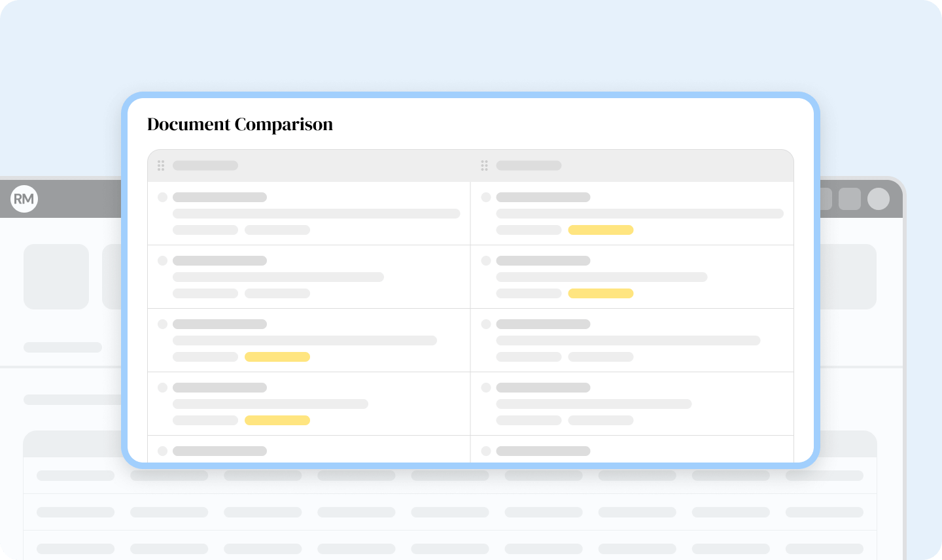Click the left column header label
Viewport: 942px width, 560px height.
pos(205,166)
